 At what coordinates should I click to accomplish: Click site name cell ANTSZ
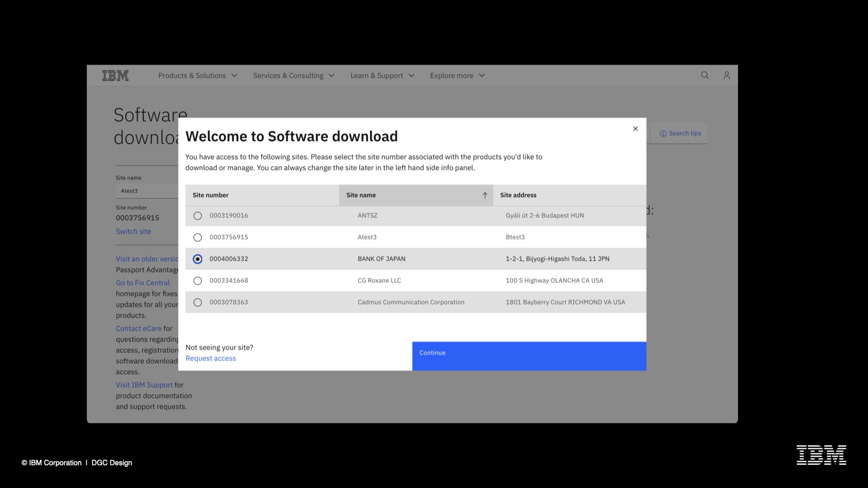(x=368, y=216)
